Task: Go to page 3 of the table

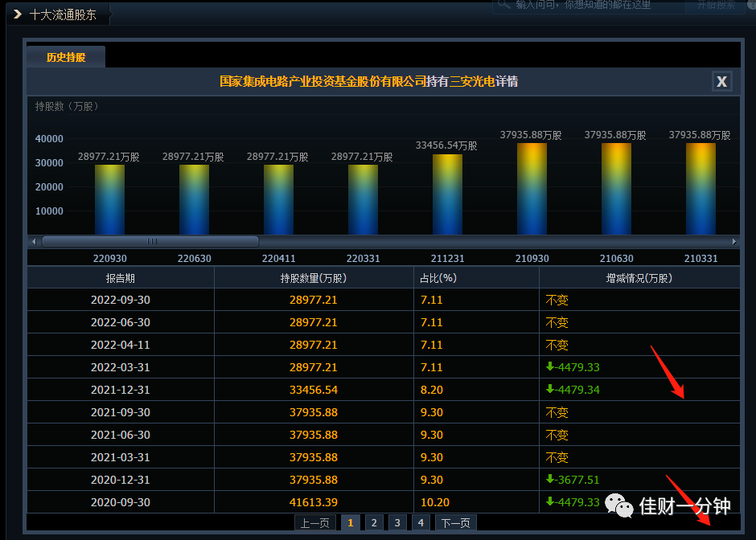Action: point(397,522)
